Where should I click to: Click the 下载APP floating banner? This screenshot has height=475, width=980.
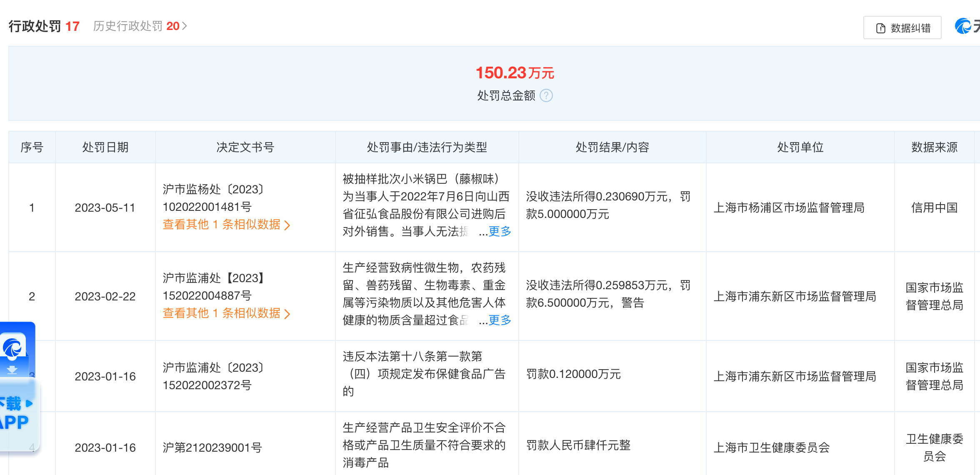click(16, 413)
